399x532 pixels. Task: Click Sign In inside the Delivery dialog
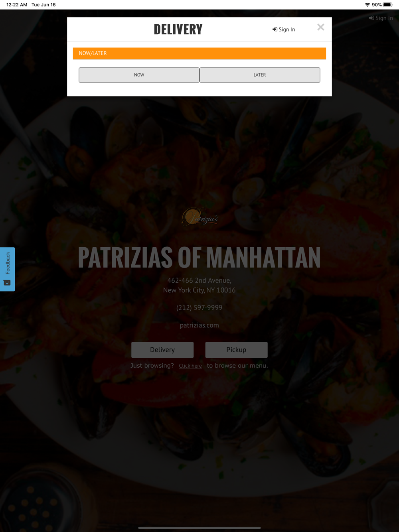pyautogui.click(x=284, y=30)
